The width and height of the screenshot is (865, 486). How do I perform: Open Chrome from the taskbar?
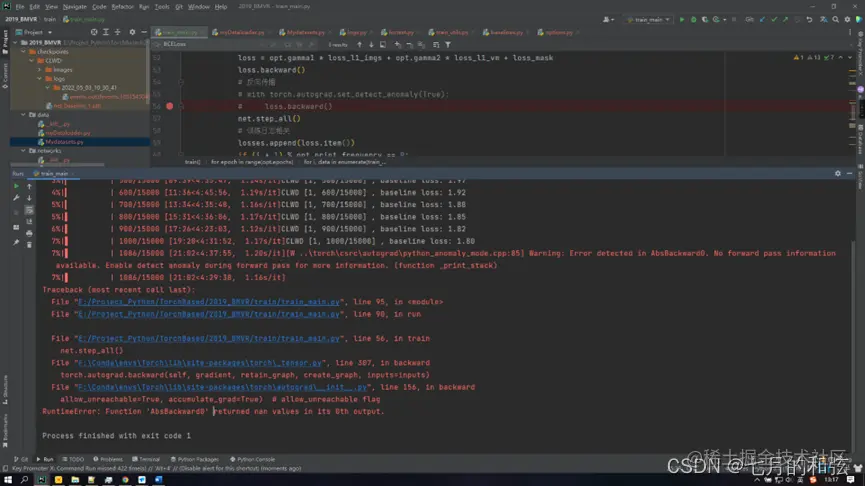coord(125,479)
